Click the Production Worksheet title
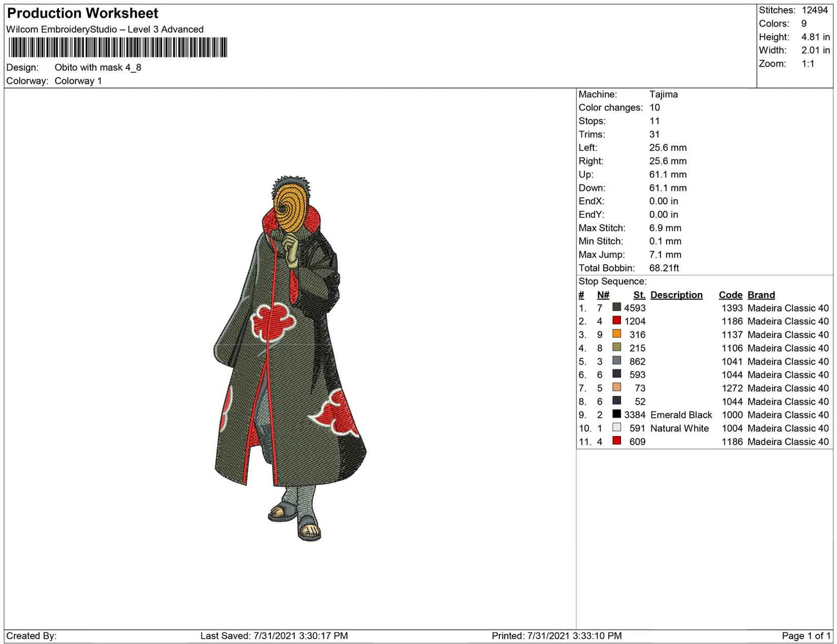 tap(82, 13)
